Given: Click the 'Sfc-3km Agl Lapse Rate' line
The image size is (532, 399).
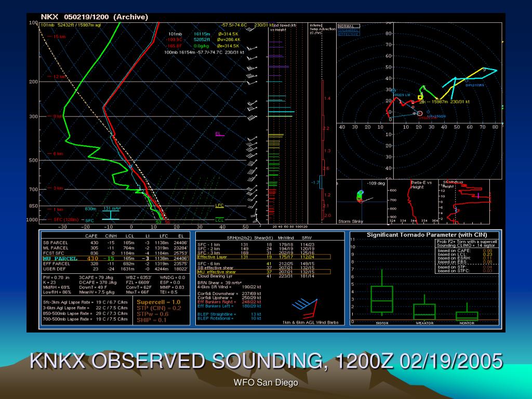Looking at the screenshot, I should tap(86, 302).
